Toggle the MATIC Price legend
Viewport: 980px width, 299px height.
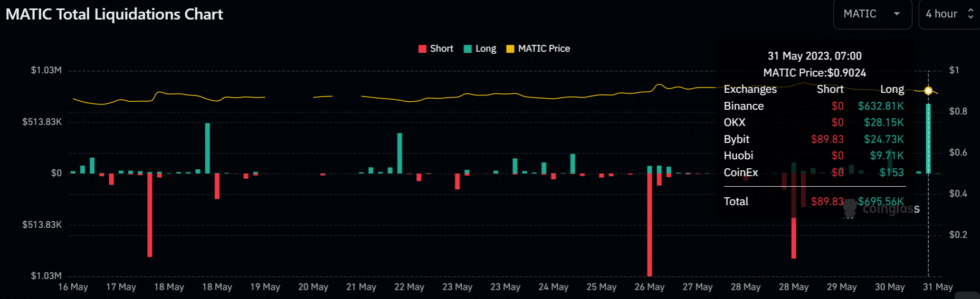(x=538, y=49)
